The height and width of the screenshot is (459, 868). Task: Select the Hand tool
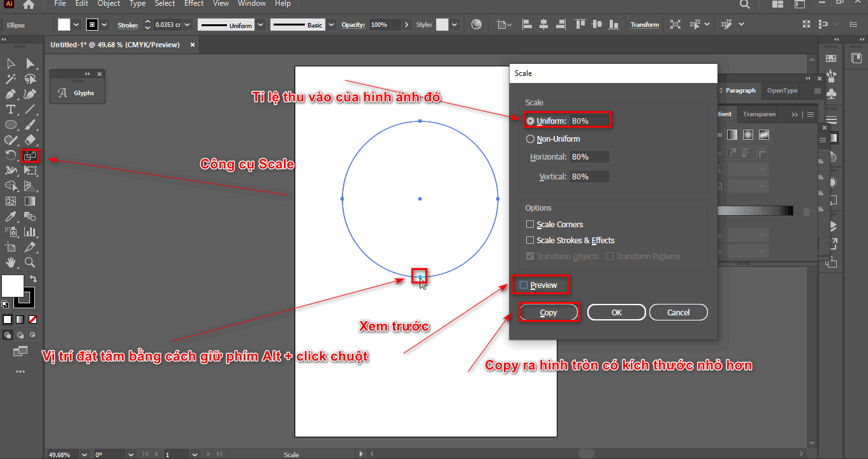point(10,262)
